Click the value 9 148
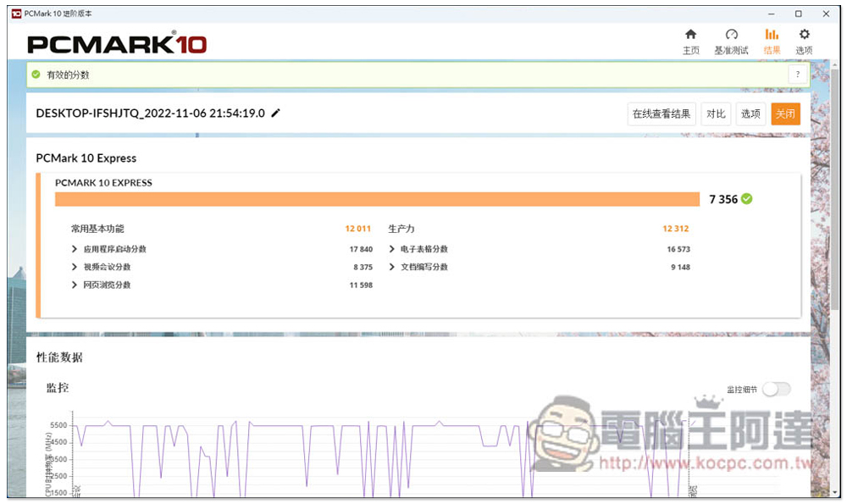Screen dimensions: 847x504 [x=681, y=267]
